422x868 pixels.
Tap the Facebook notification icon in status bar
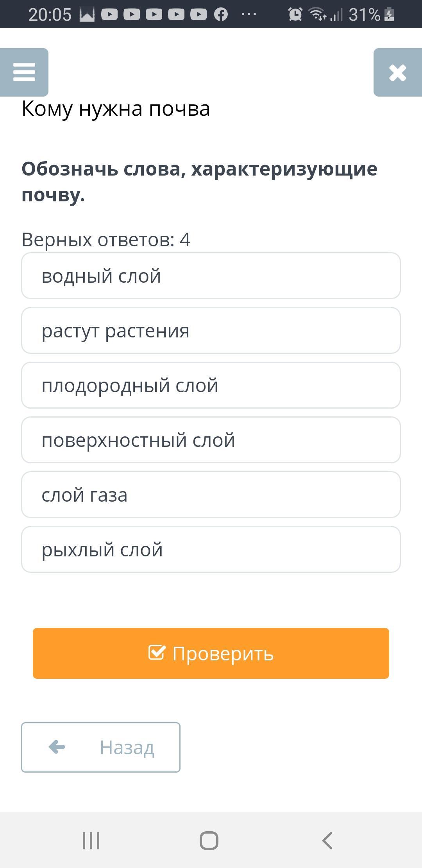(221, 15)
